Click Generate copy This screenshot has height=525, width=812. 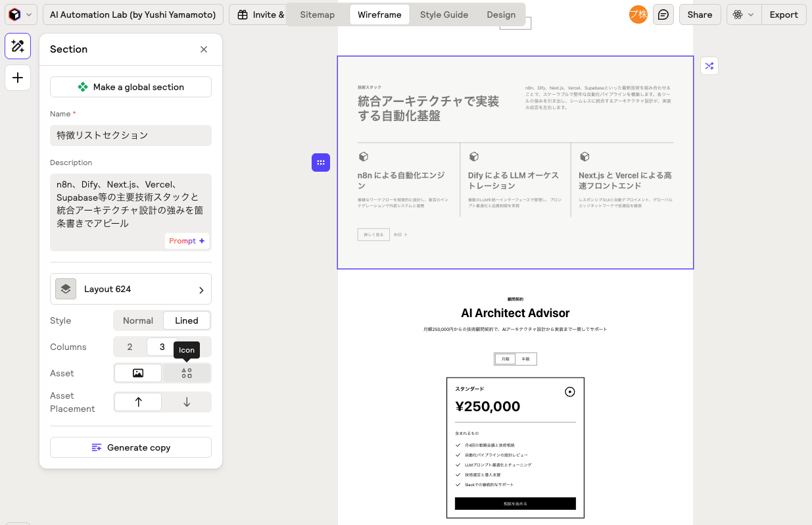[131, 447]
